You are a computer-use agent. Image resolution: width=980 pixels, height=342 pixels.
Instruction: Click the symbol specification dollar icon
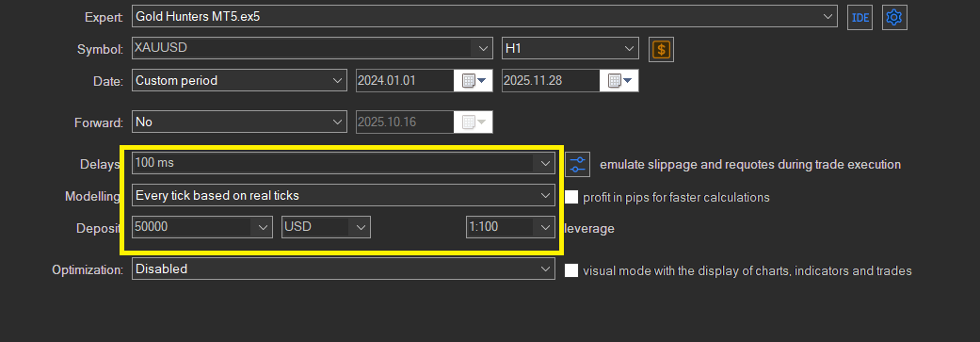tap(661, 49)
